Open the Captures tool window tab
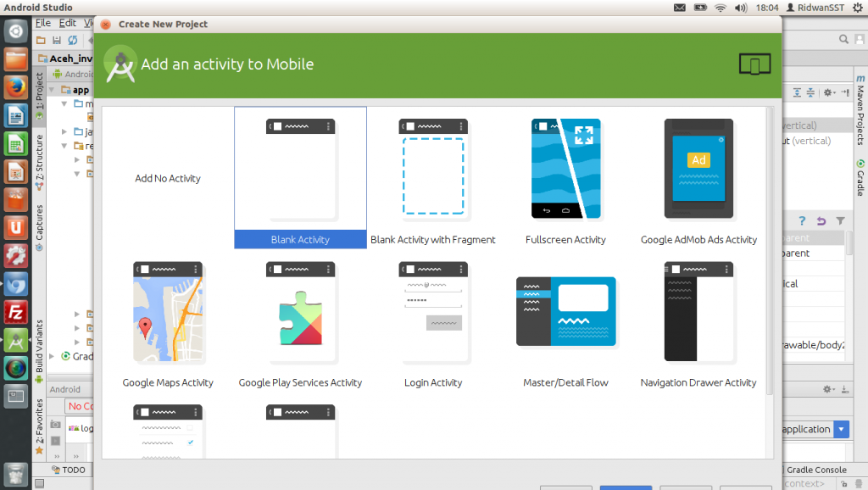 tap(39, 227)
